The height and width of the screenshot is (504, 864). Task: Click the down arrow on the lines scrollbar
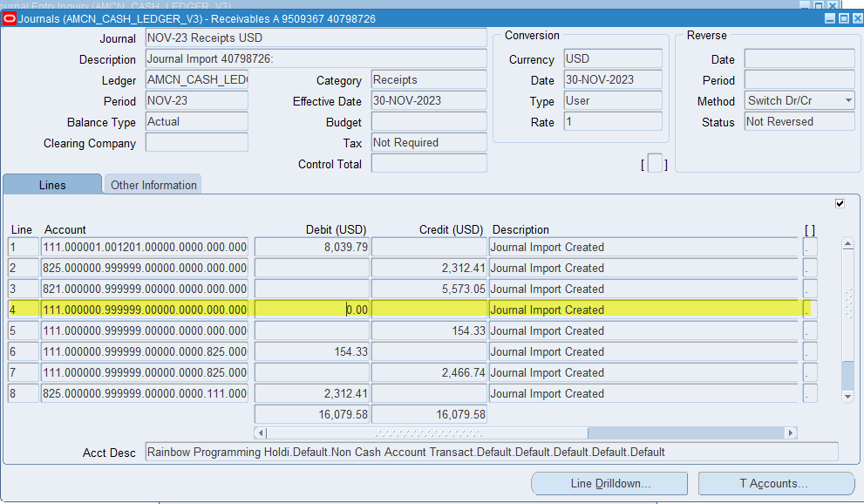(848, 398)
